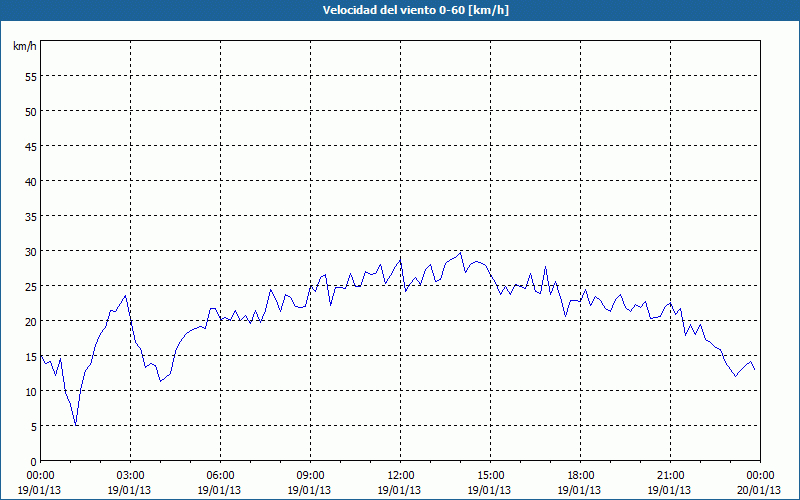Click the y-axis value 55

coord(31,77)
